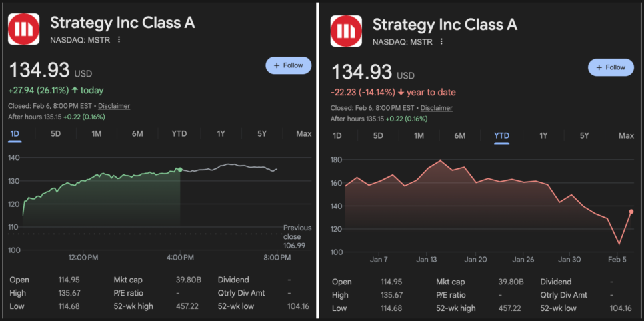644x321 pixels.
Task: Click the Strategy logo in left panel
Action: (x=23, y=29)
